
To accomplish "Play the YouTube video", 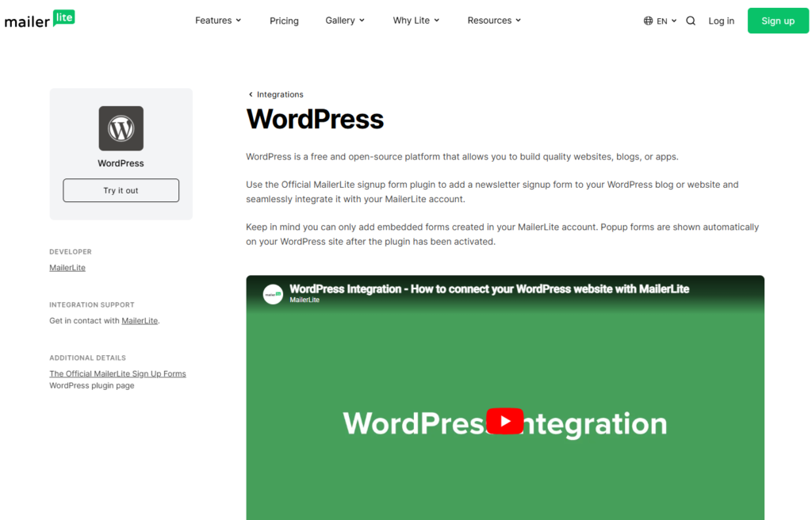I will click(505, 421).
